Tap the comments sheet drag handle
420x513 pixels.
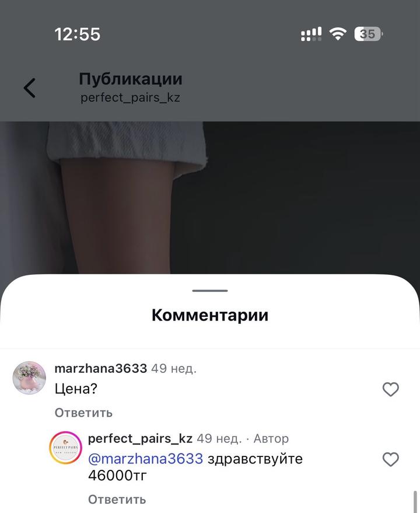pos(210,291)
